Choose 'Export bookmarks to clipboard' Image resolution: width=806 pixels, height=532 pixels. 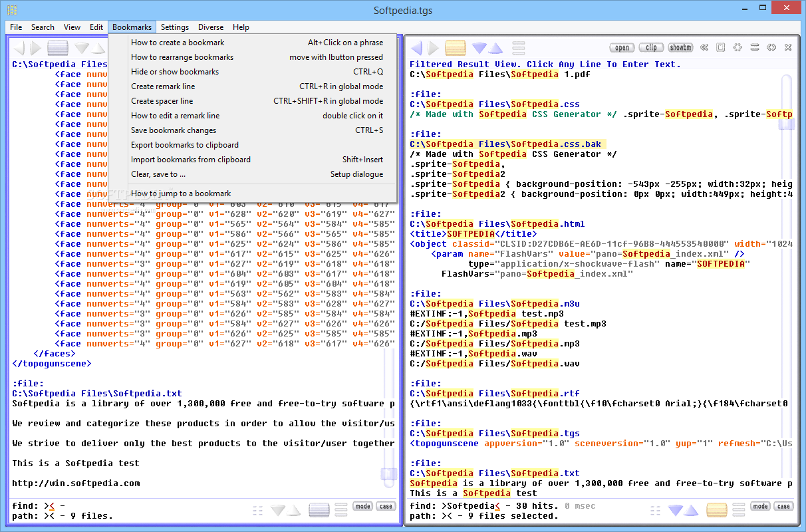(253, 145)
